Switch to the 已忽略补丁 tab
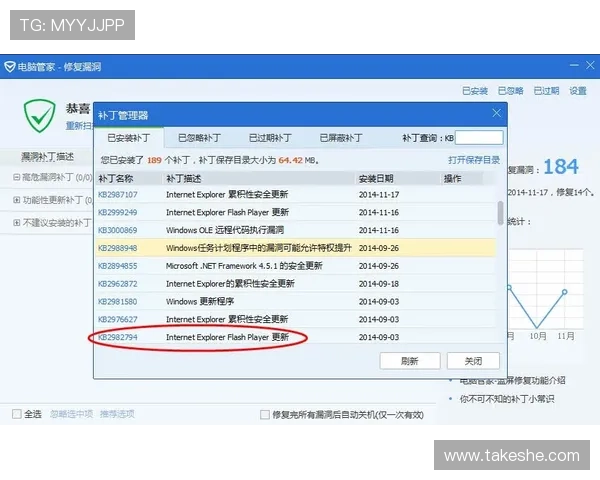The width and height of the screenshot is (600, 480). (x=199, y=138)
